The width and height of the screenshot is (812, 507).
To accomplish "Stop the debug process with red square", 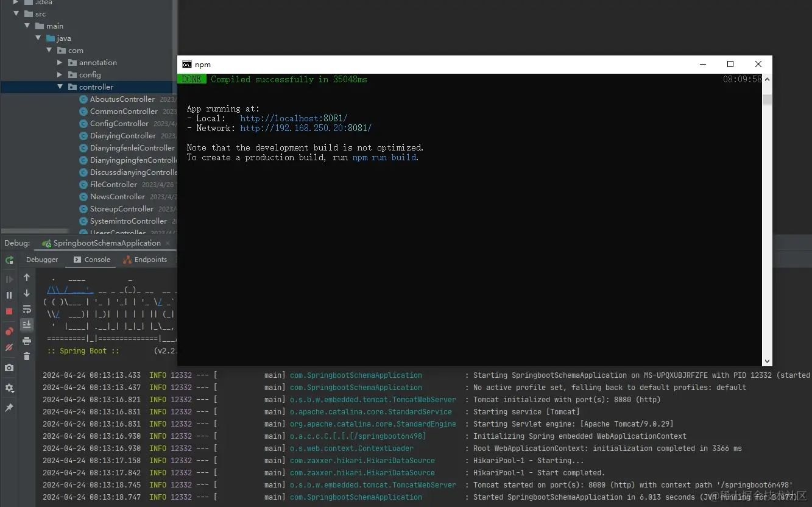I will tap(9, 311).
